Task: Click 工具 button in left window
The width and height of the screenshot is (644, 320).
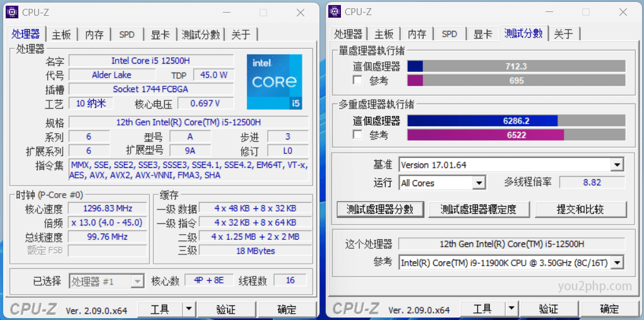Action: [160, 309]
